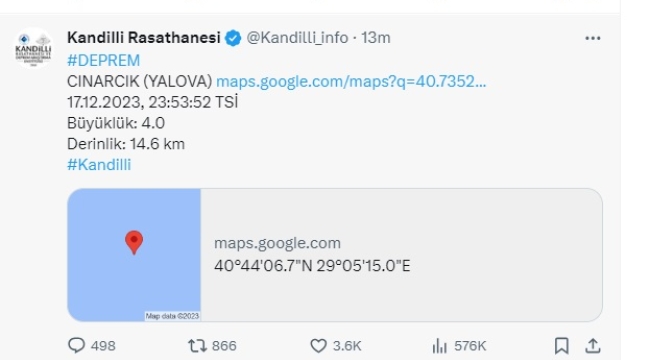Open the three-dot more options menu

pyautogui.click(x=593, y=38)
